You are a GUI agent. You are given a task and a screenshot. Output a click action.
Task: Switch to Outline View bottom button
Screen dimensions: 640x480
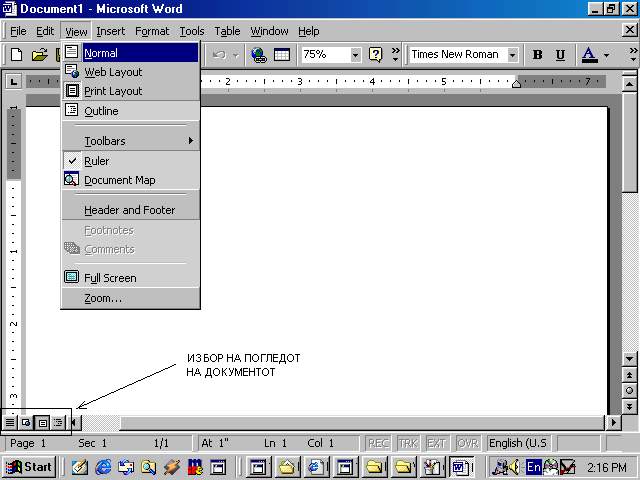click(x=58, y=422)
